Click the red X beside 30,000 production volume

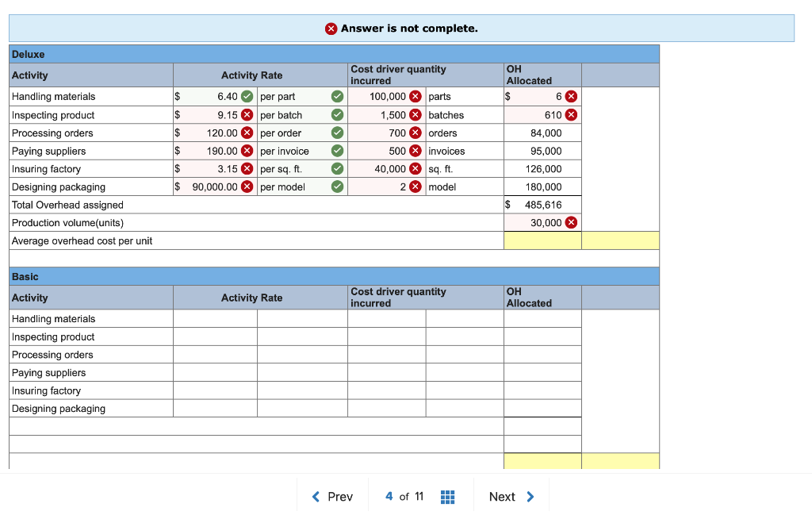coord(571,222)
